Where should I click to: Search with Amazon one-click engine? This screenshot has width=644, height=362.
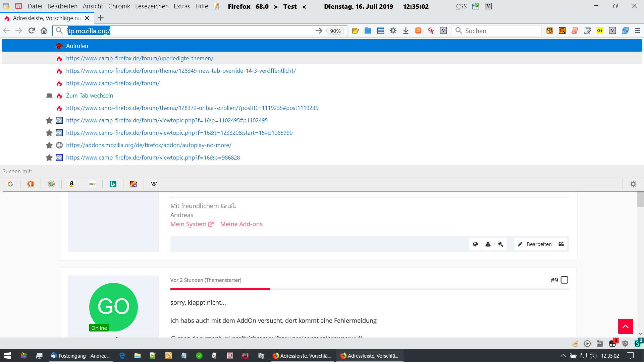click(x=72, y=184)
